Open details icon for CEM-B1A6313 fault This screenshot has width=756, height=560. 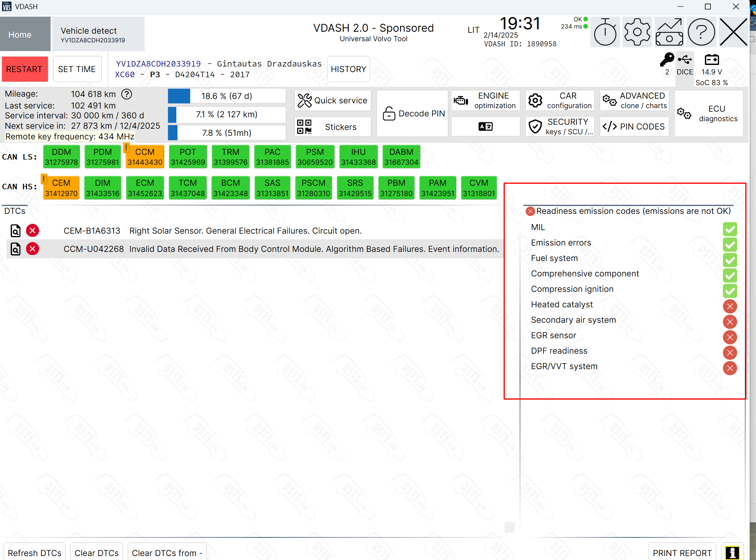coord(15,230)
